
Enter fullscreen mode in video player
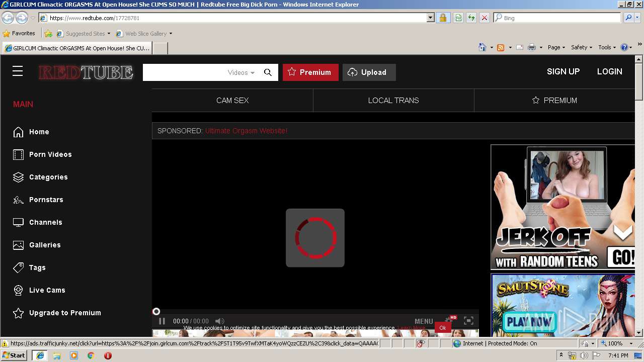point(468,321)
